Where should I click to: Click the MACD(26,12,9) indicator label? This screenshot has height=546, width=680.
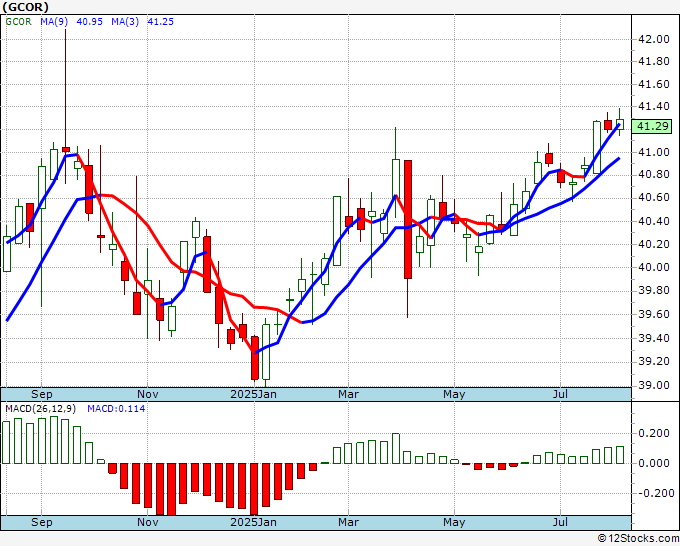40,409
